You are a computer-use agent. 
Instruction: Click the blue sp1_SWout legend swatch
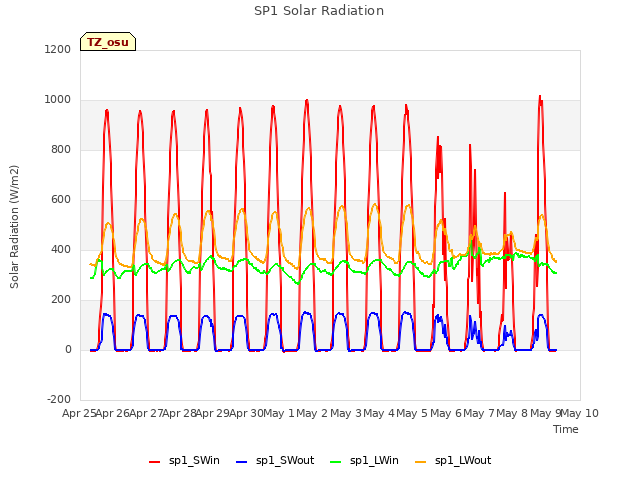coord(242,462)
